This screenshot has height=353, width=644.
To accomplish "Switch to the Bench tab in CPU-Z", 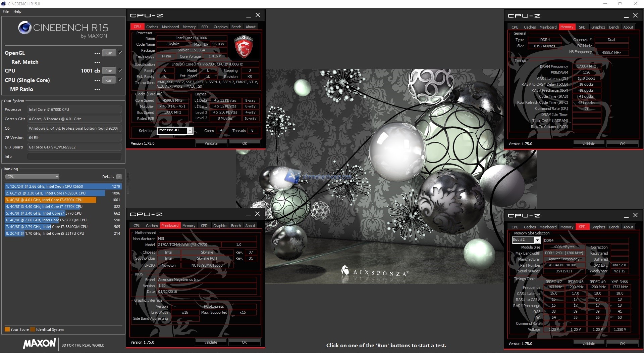I will pyautogui.click(x=236, y=27).
